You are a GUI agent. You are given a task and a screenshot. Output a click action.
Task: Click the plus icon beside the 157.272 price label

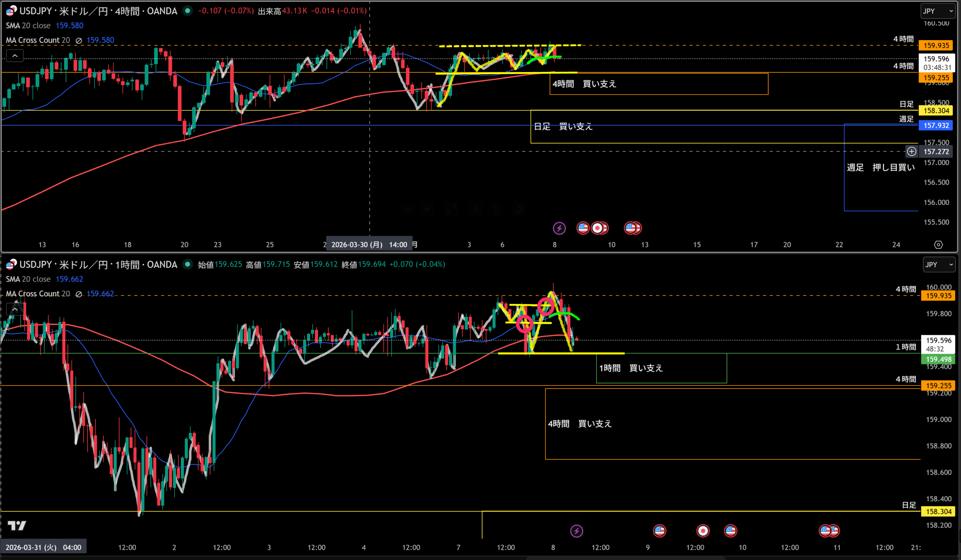pos(911,151)
